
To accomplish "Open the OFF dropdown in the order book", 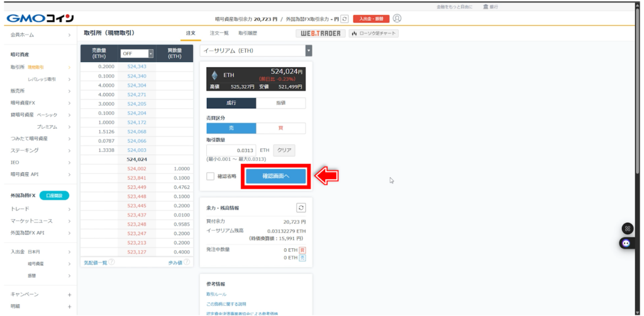I will [136, 53].
